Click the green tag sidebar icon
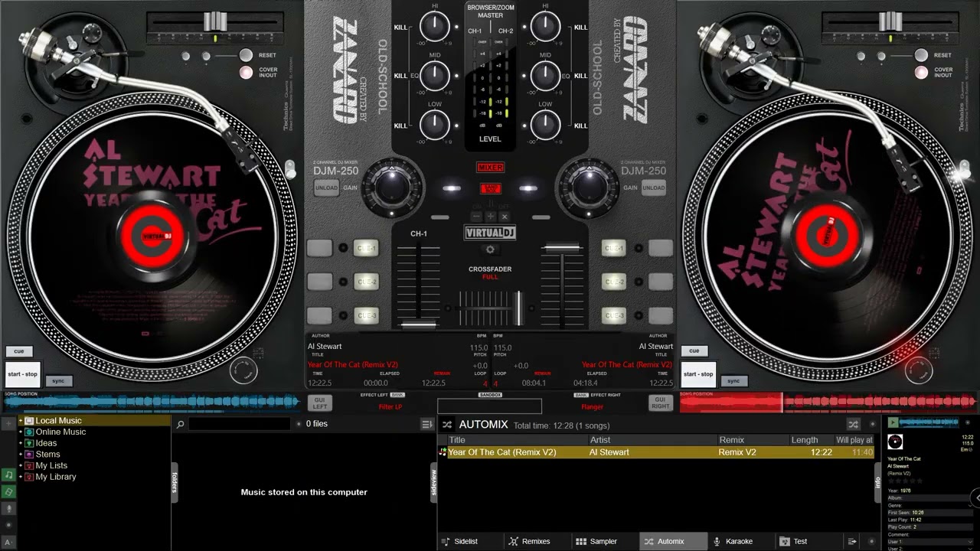 click(x=8, y=491)
